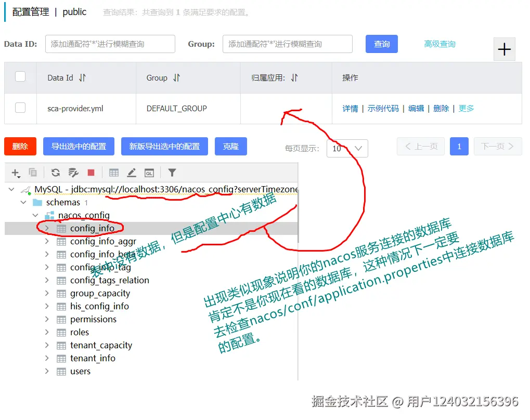Click the duplicate icon next to the plus
Viewport: 530px width, 420px height.
pyautogui.click(x=32, y=172)
